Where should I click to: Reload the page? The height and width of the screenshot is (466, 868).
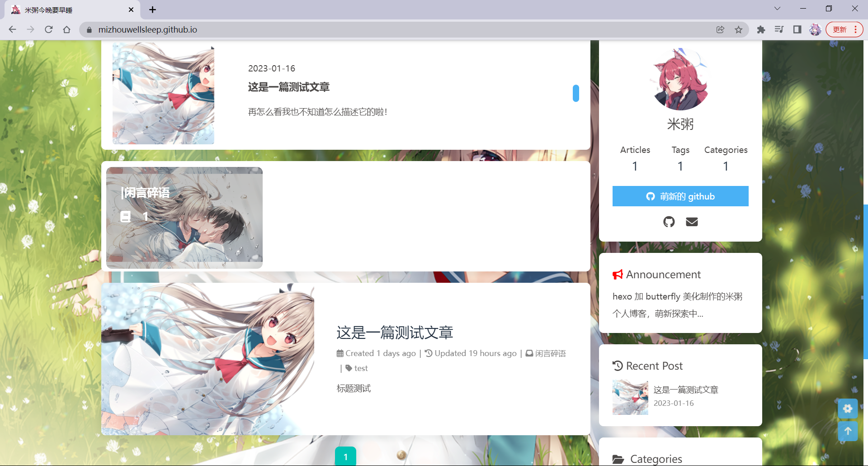click(49, 30)
